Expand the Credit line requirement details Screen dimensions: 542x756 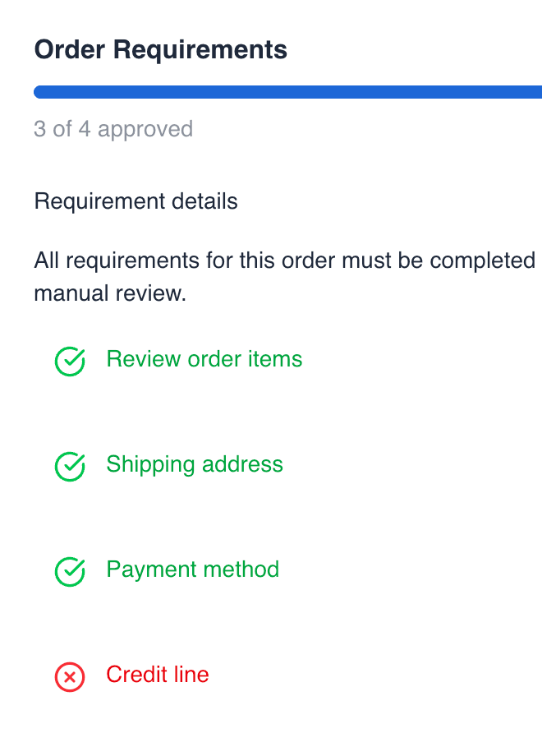(157, 675)
